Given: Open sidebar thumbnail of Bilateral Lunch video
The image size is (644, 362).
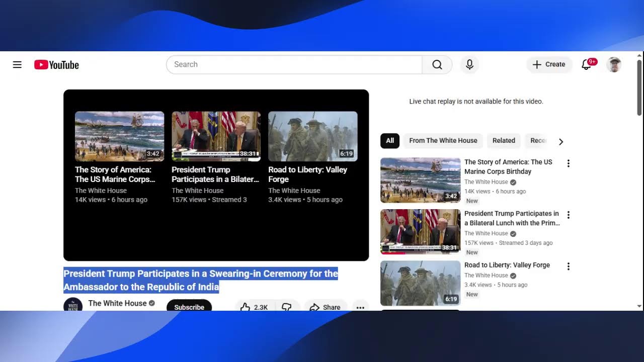Looking at the screenshot, I should 420,232.
